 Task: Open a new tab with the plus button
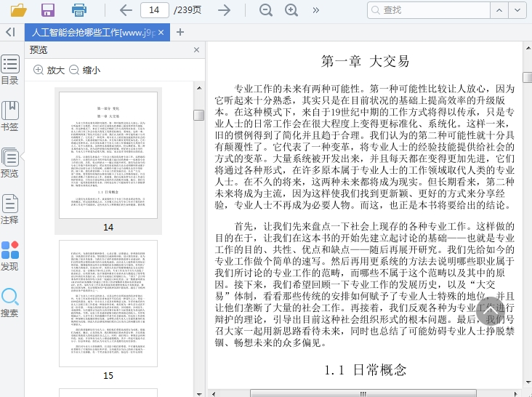coord(180,32)
